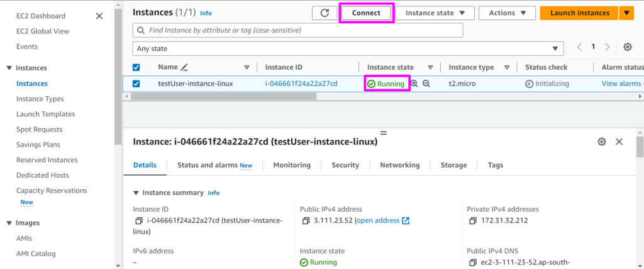Open the Instance state dropdown
This screenshot has width=644, height=269.
point(435,13)
